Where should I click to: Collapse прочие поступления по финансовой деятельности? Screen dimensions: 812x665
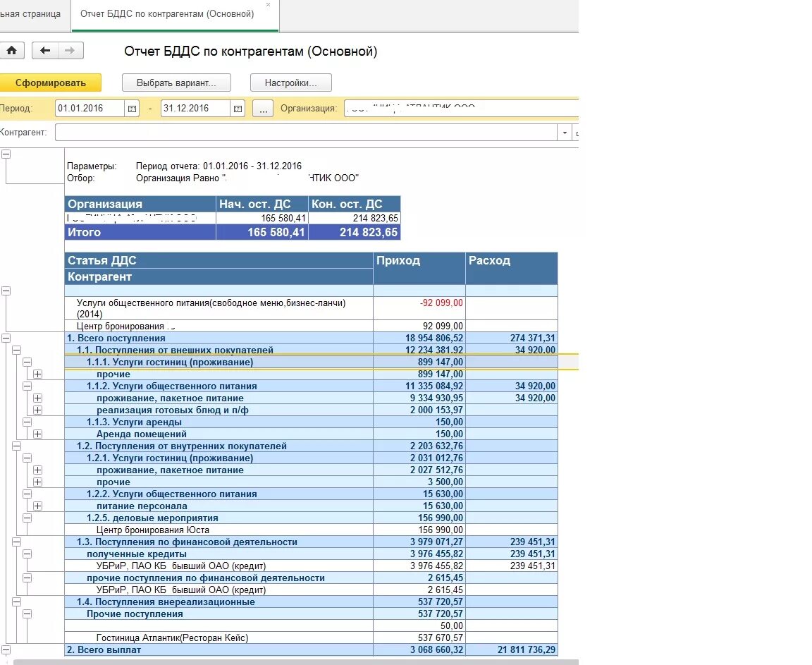click(27, 578)
